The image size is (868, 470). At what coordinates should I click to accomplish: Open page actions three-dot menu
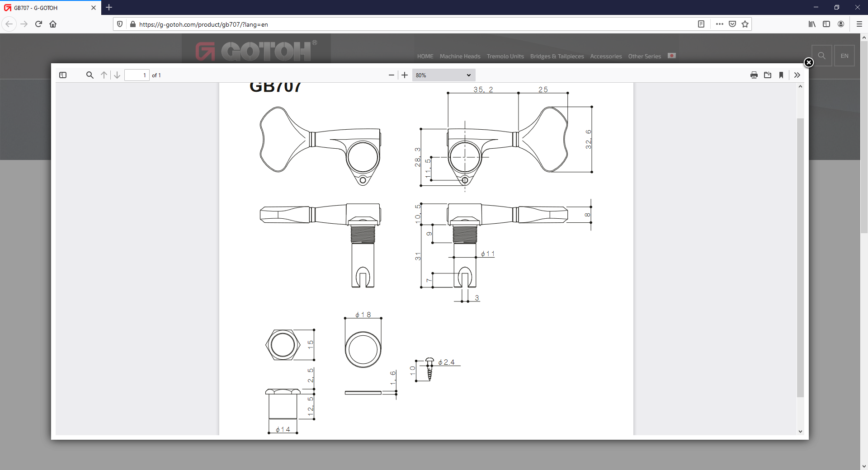click(720, 24)
